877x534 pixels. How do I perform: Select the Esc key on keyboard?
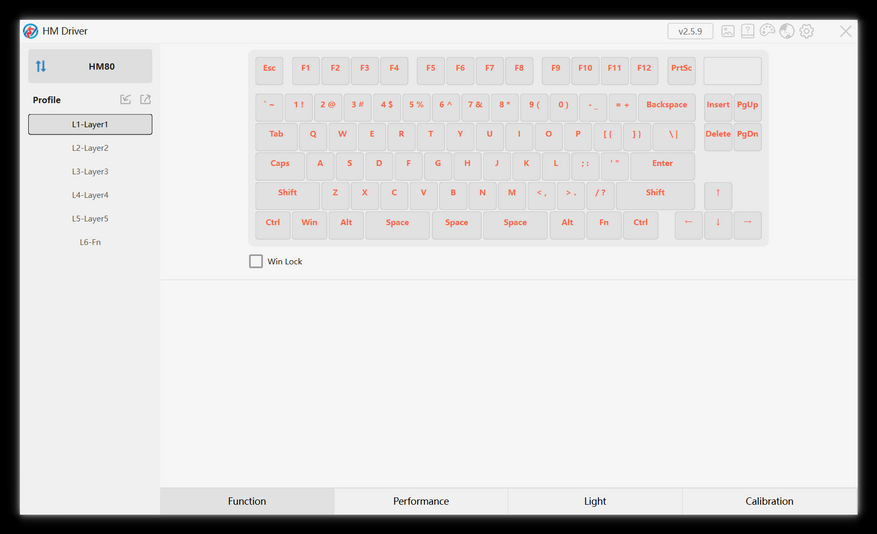(x=269, y=70)
